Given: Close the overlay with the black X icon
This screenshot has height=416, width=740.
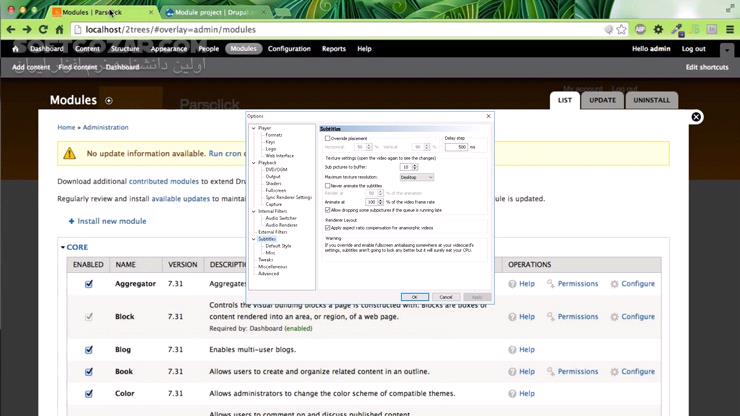Looking at the screenshot, I should tap(696, 117).
